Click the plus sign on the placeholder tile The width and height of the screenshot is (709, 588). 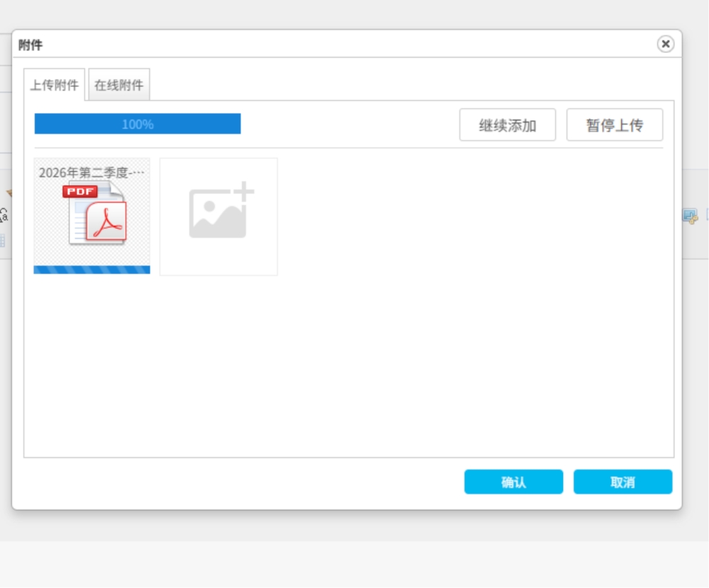(x=244, y=191)
